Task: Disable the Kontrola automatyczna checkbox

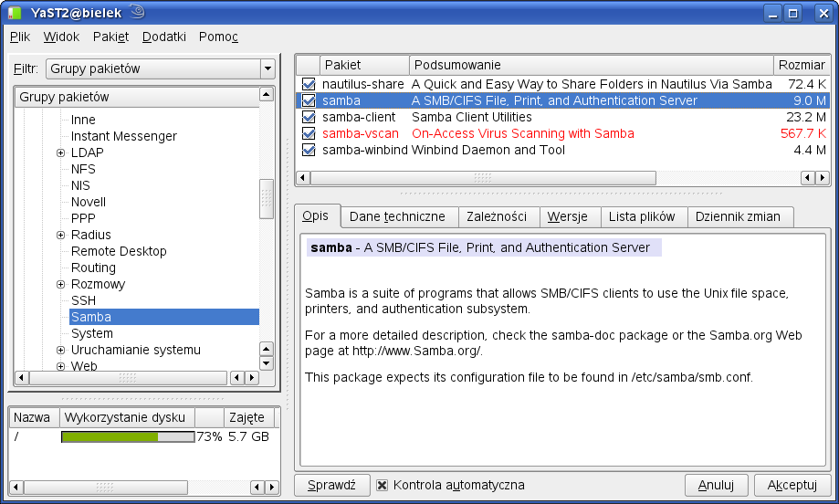Action: click(382, 485)
